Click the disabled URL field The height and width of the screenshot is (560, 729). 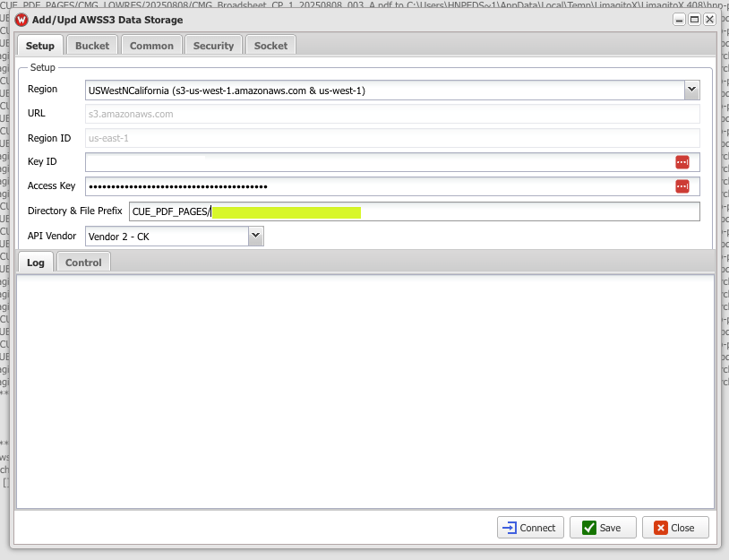point(392,114)
